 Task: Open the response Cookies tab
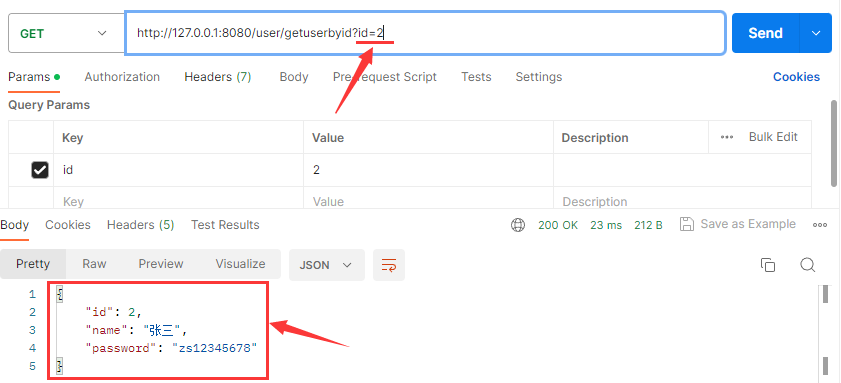(68, 225)
